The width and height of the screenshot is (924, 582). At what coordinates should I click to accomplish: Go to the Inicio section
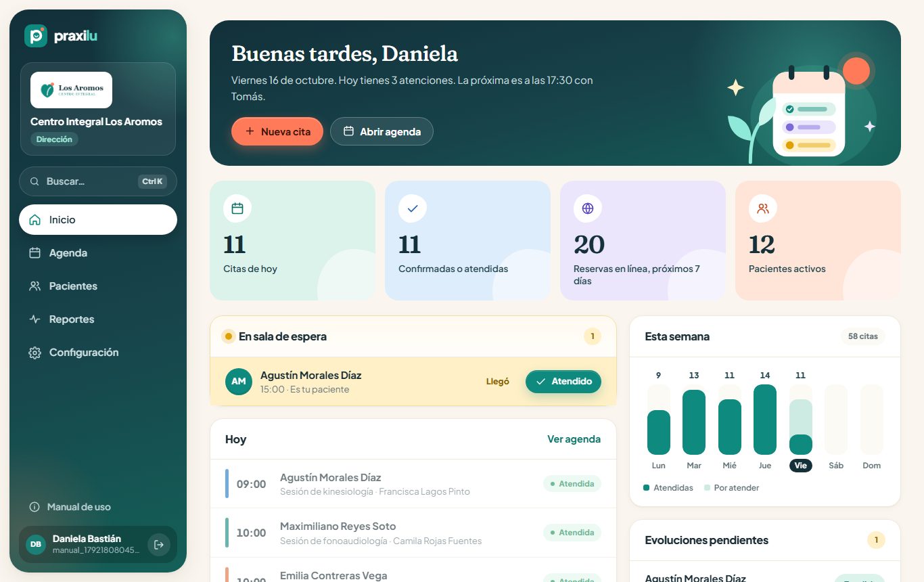point(98,220)
